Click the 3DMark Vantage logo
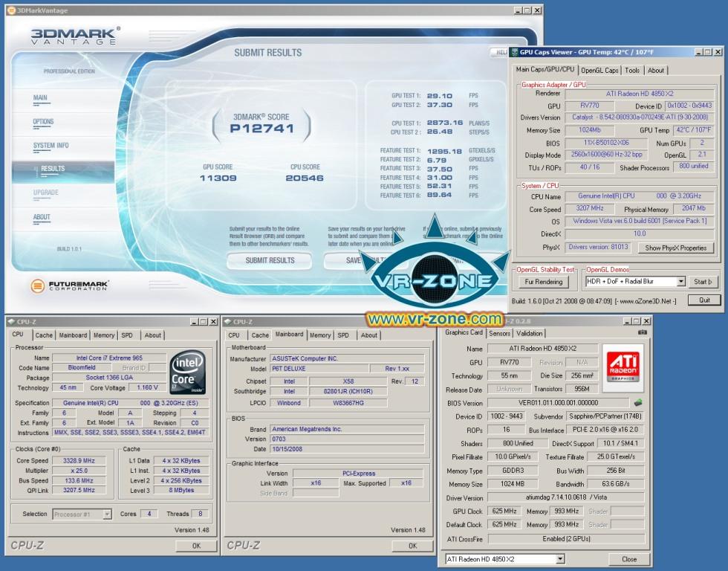 pos(74,36)
